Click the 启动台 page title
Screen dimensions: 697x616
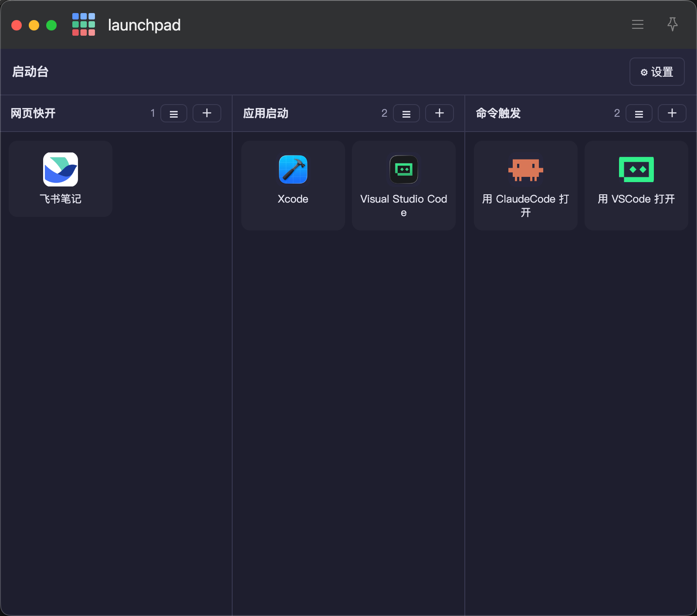click(30, 71)
